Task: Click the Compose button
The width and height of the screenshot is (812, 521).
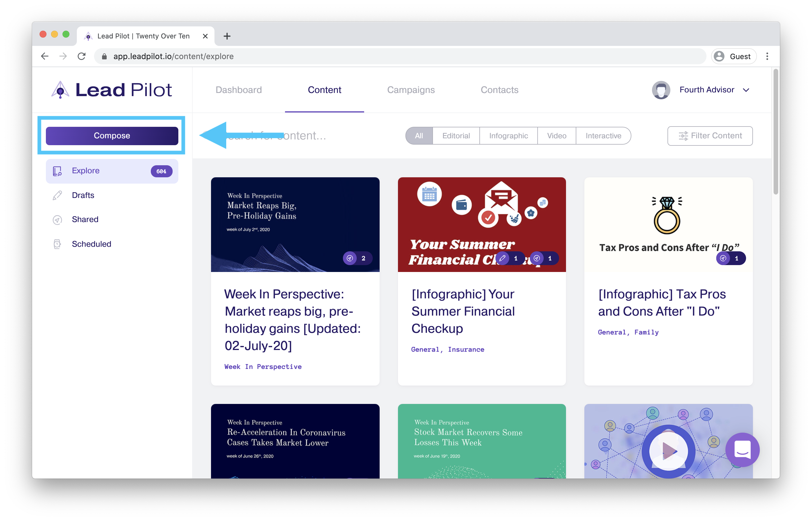Action: click(x=112, y=136)
